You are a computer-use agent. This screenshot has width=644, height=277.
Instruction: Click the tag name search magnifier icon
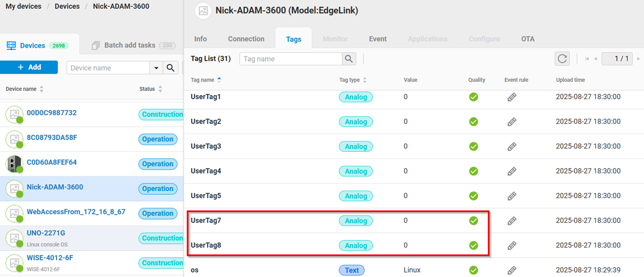[x=349, y=59]
